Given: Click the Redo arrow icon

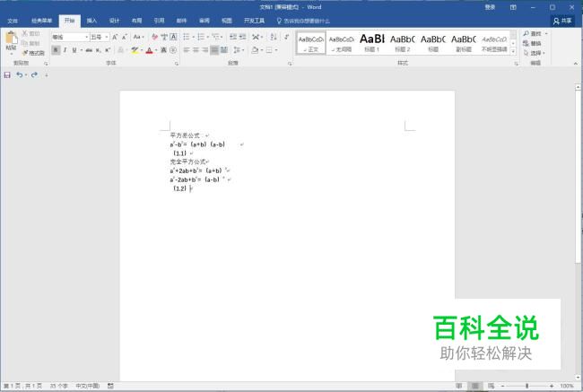Looking at the screenshot, I should 34,75.
